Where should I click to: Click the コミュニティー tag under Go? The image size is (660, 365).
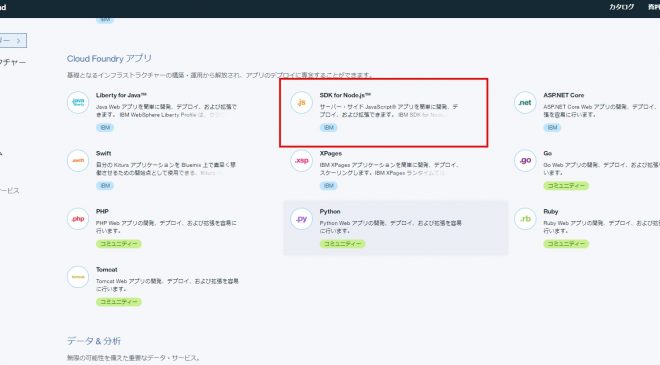click(566, 186)
